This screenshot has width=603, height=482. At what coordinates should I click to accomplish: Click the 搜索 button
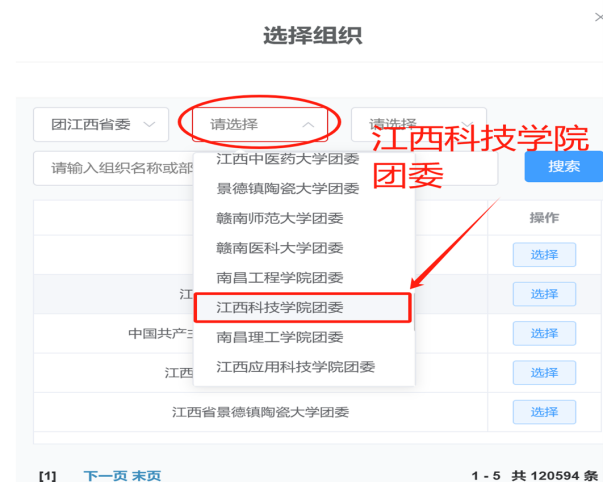click(x=563, y=166)
